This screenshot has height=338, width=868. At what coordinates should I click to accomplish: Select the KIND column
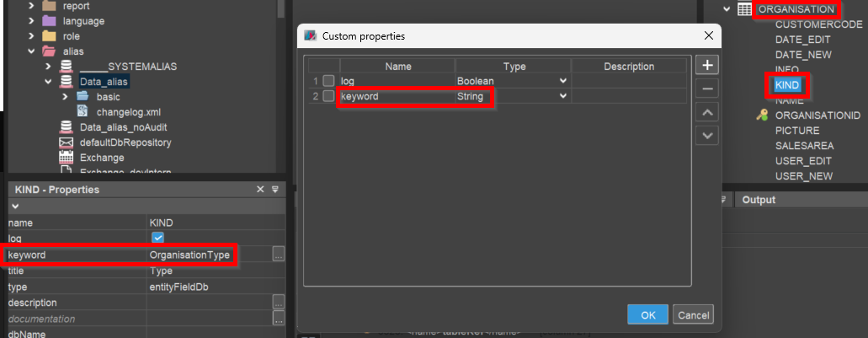point(787,85)
